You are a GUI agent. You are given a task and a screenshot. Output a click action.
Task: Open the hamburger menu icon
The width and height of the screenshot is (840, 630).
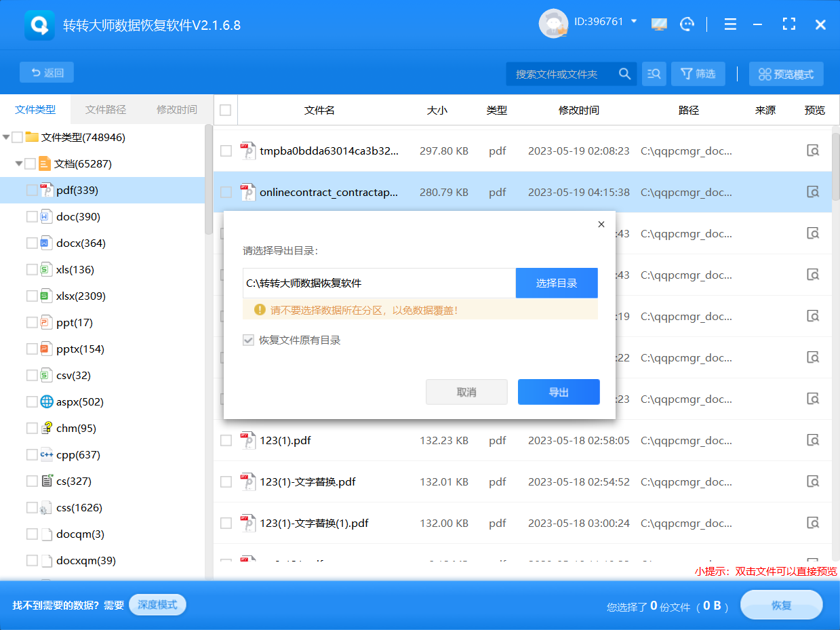point(730,24)
